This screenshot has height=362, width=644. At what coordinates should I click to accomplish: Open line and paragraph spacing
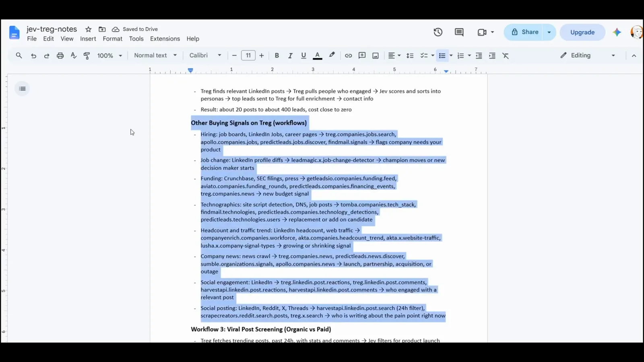(x=410, y=56)
